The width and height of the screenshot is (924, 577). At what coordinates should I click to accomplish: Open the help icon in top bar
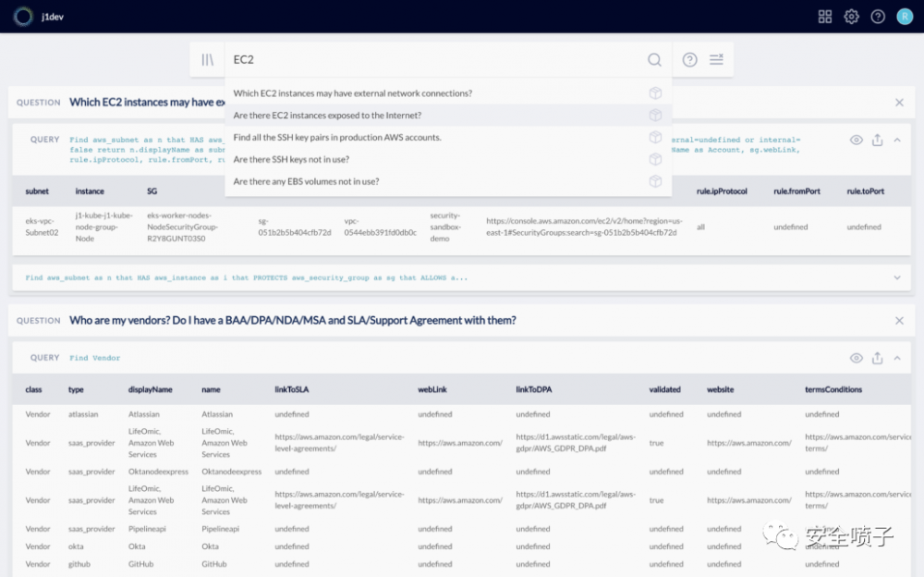tap(878, 17)
